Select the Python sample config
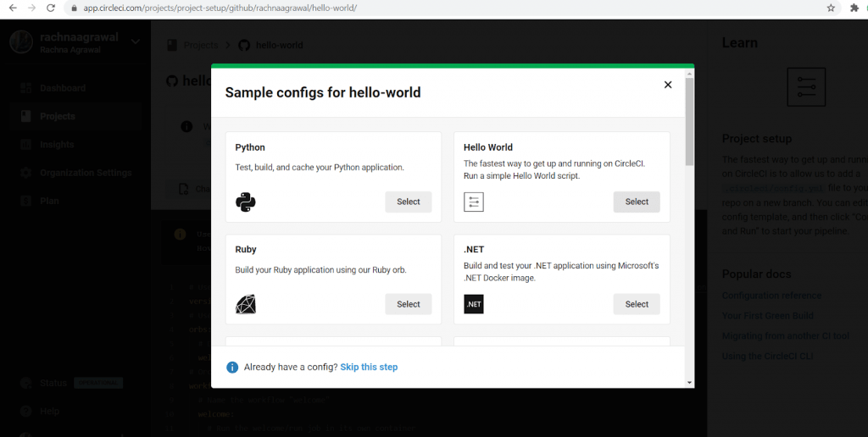 409,202
